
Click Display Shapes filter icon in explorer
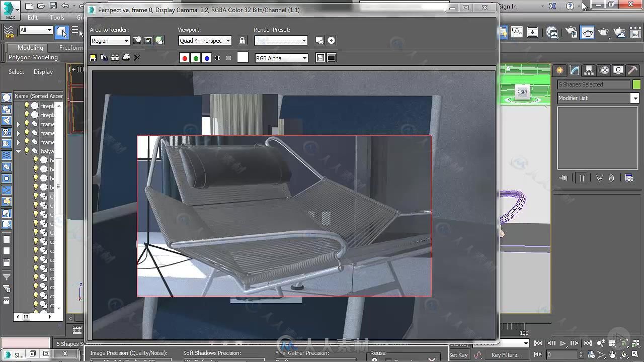7,109
